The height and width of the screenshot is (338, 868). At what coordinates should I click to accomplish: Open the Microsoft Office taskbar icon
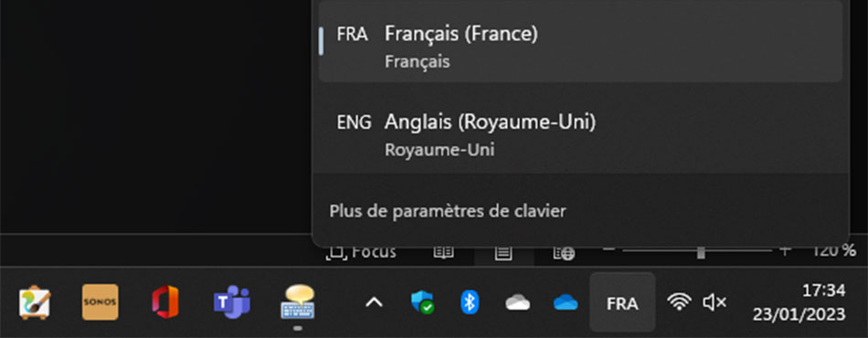165,302
